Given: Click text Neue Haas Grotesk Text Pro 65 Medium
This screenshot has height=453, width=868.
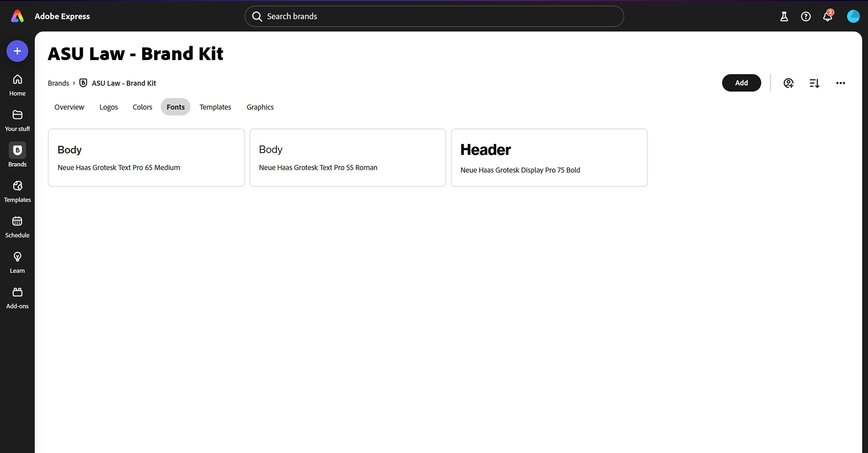Looking at the screenshot, I should click(118, 168).
